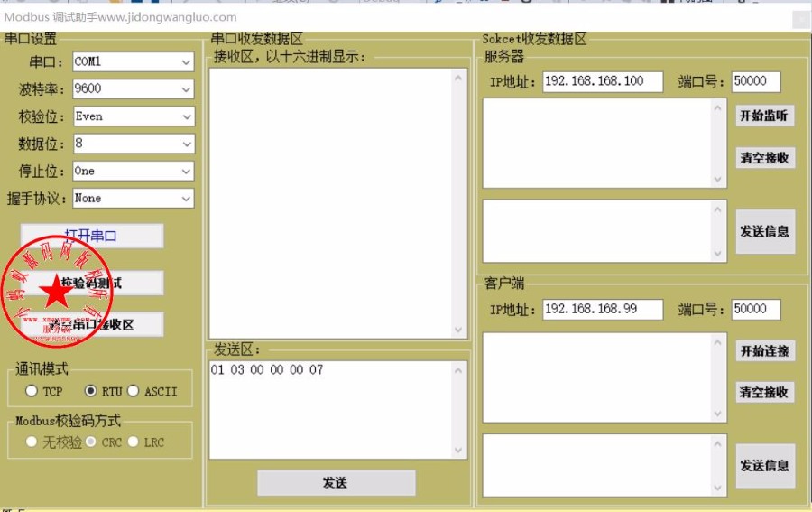Click the client 清空接收 button
Screen dimensions: 812x512
(764, 392)
